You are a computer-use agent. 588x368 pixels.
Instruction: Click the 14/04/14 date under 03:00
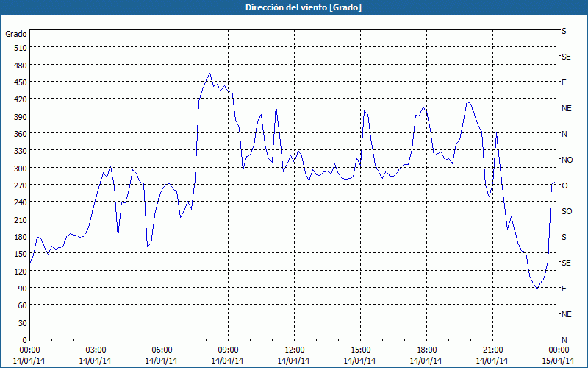click(x=96, y=361)
